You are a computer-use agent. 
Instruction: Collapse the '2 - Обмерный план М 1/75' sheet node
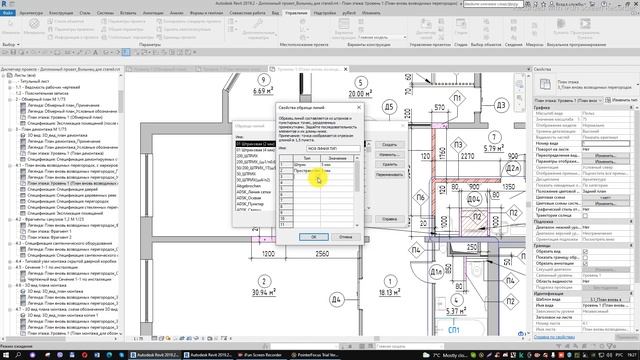pyautogui.click(x=10, y=99)
